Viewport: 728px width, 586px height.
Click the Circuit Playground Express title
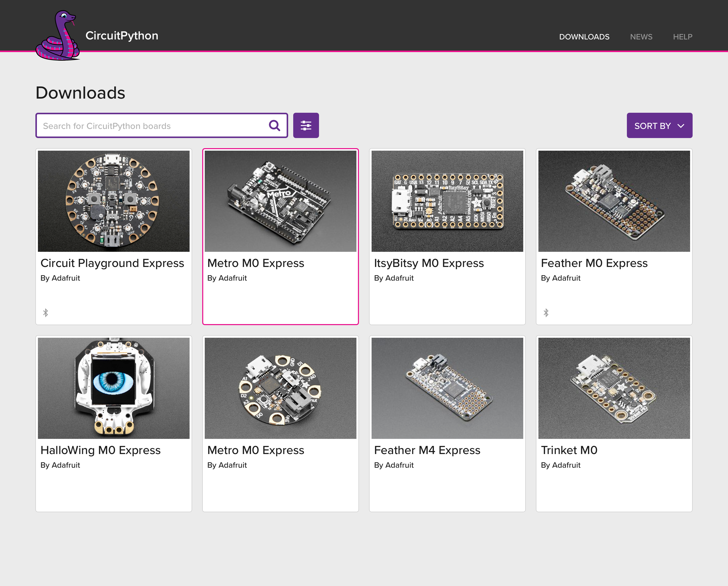coord(112,263)
